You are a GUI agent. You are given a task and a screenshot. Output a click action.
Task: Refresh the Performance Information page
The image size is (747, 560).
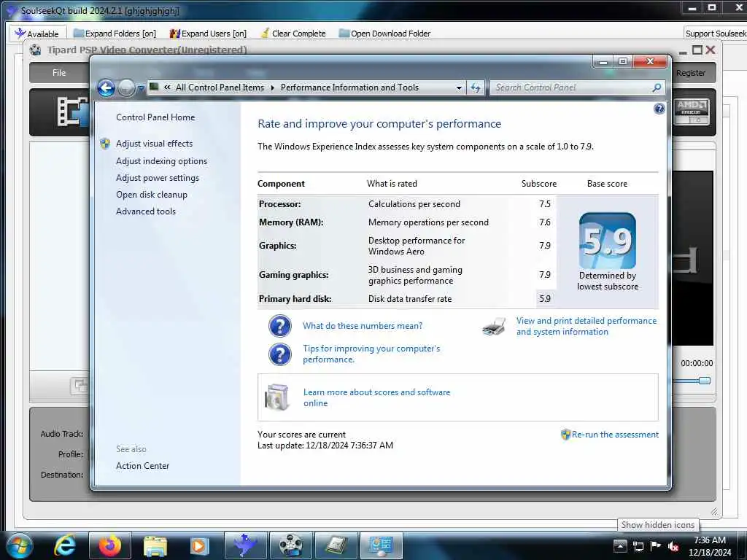point(476,87)
